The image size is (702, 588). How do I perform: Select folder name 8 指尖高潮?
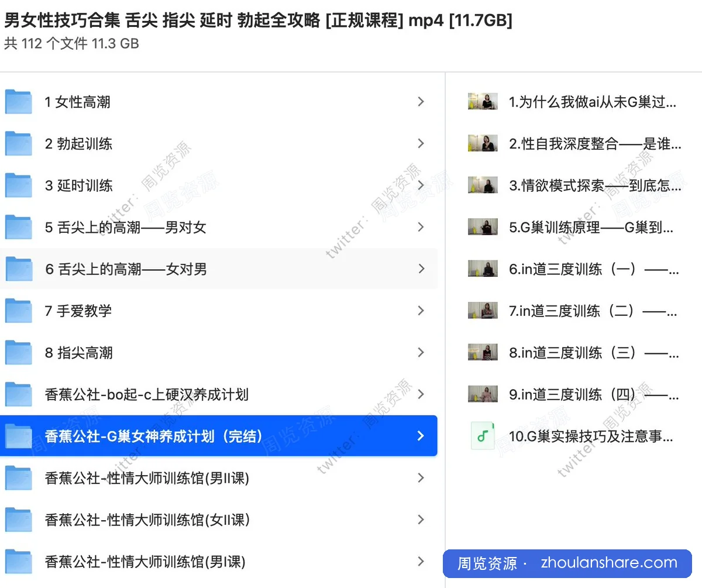click(78, 353)
